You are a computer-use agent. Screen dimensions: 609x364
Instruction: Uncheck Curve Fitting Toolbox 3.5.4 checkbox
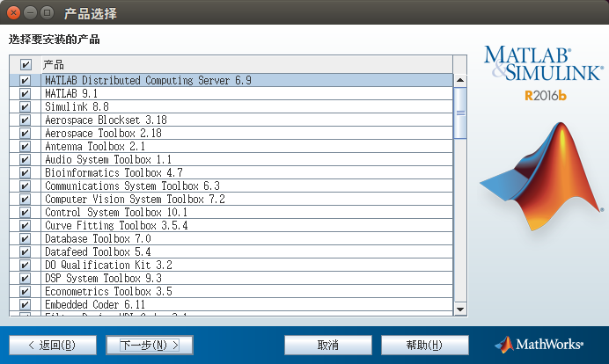[25, 225]
